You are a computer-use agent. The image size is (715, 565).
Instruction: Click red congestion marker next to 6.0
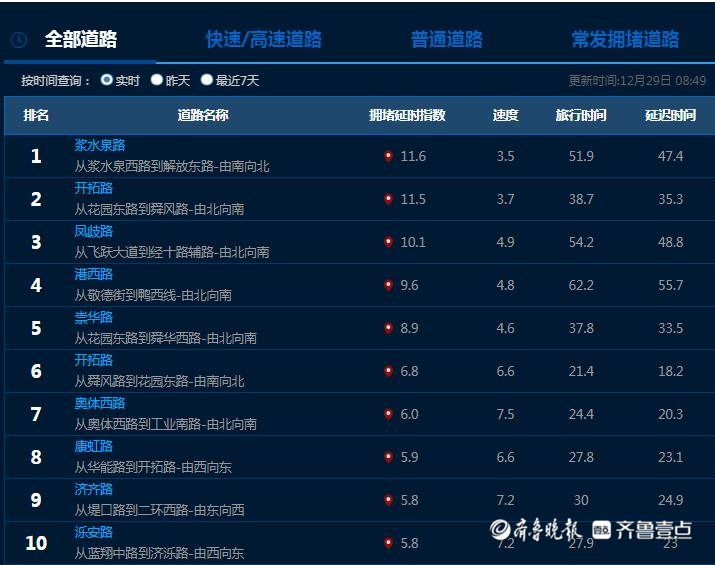click(x=388, y=414)
